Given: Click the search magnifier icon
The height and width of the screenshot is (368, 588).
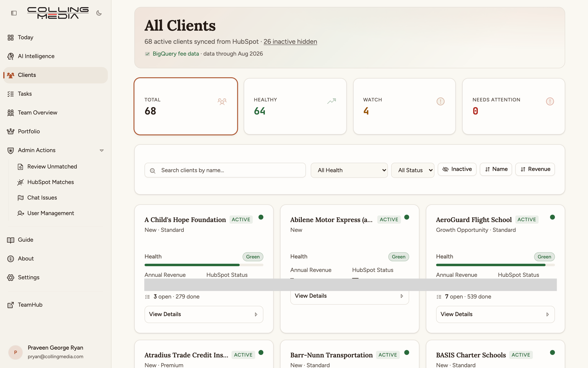Looking at the screenshot, I should pos(153,171).
